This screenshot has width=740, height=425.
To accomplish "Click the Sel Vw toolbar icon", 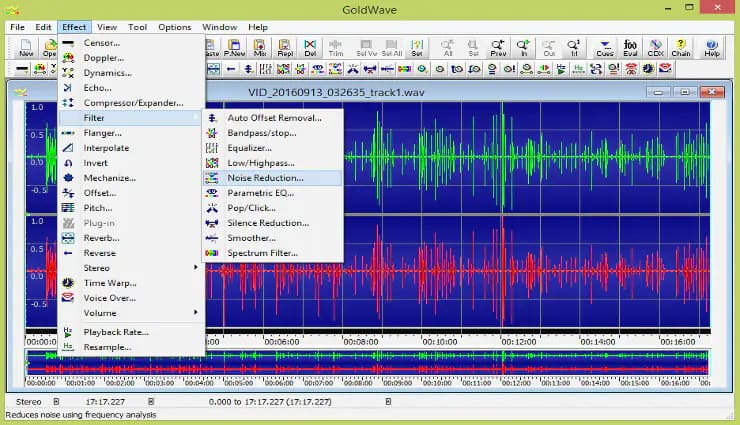I will [x=367, y=48].
